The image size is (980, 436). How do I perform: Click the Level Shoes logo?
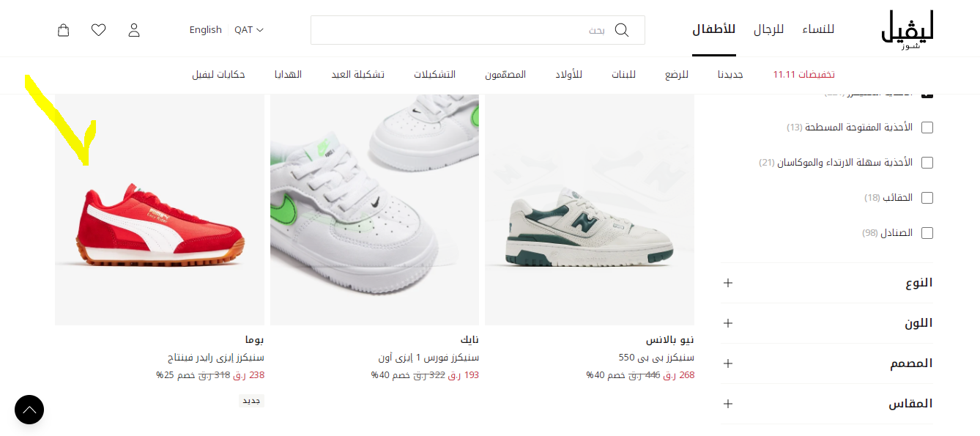907,29
